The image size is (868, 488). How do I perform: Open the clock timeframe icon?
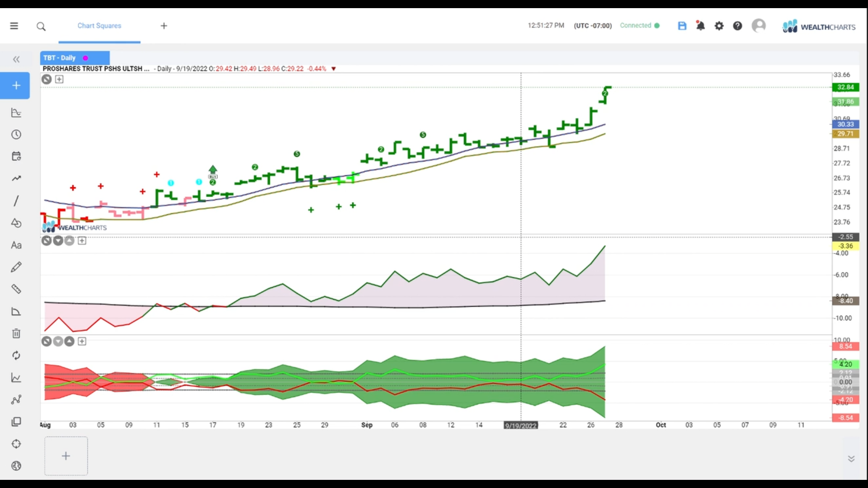[x=16, y=135]
